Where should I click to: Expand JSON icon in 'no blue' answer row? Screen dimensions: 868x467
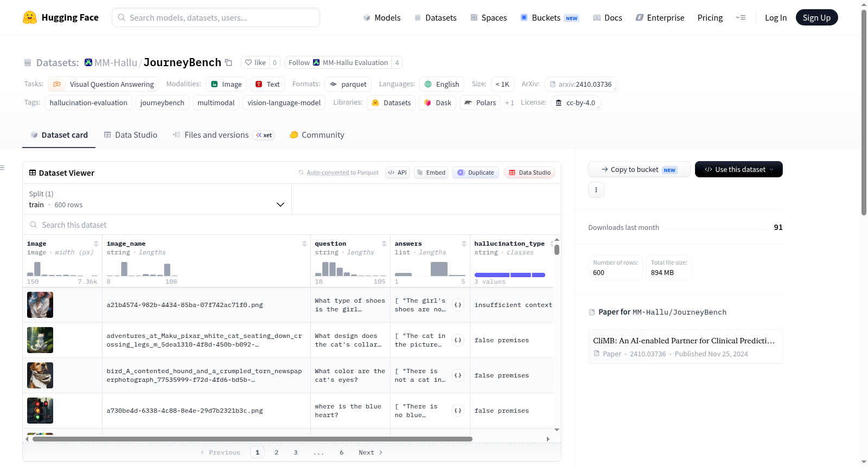coord(458,411)
